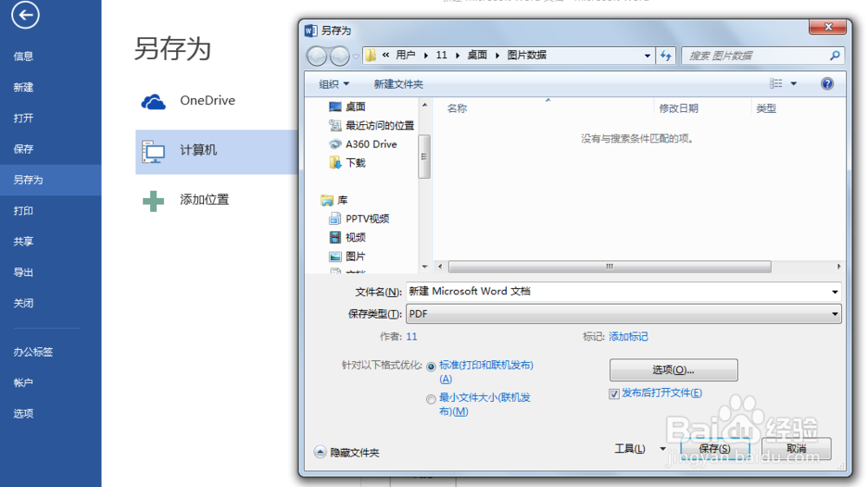Click 新建文件夹 button
This screenshot has width=868, height=487.
pos(398,84)
